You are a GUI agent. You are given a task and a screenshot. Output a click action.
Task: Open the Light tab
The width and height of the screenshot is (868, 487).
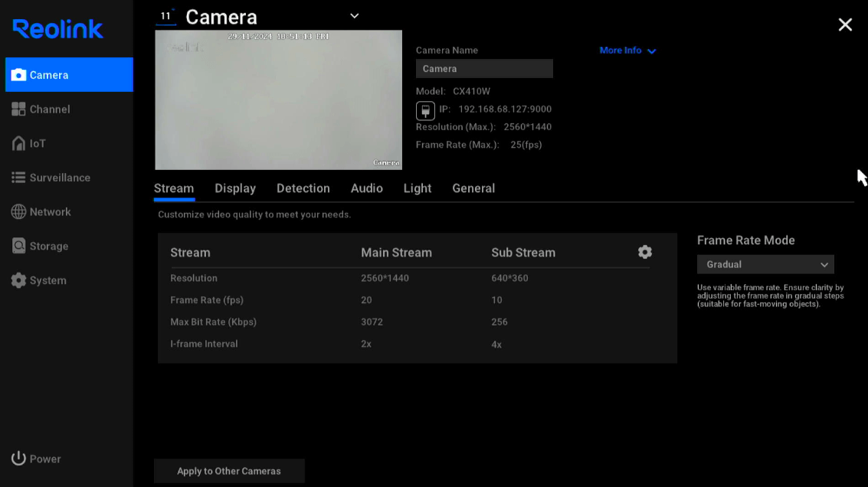tap(418, 188)
